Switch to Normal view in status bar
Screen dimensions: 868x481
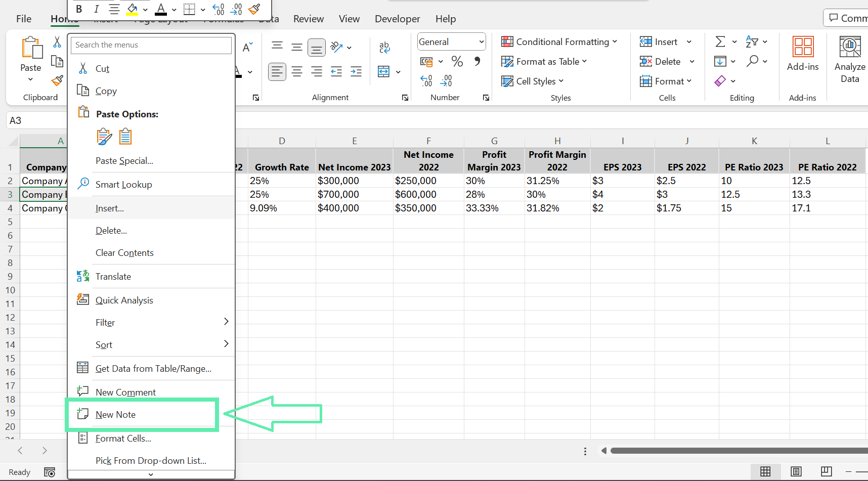765,471
